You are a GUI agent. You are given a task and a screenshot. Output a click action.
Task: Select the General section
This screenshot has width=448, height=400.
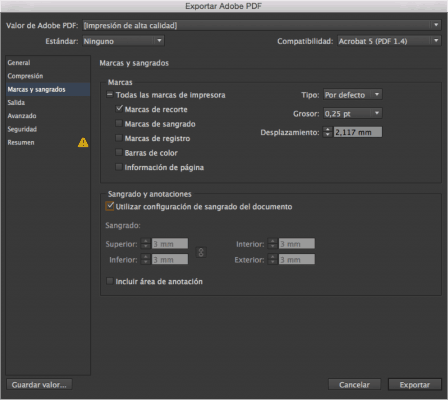pos(48,63)
